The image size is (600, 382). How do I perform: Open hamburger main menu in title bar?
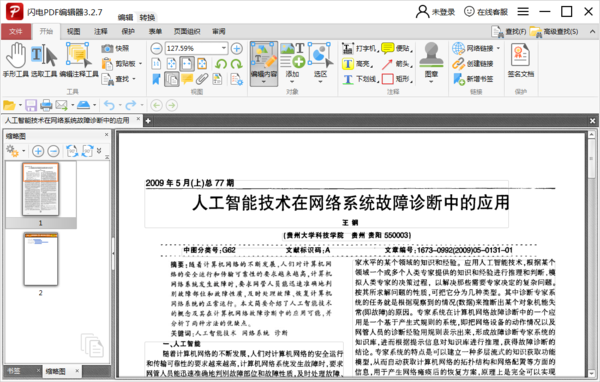point(523,12)
